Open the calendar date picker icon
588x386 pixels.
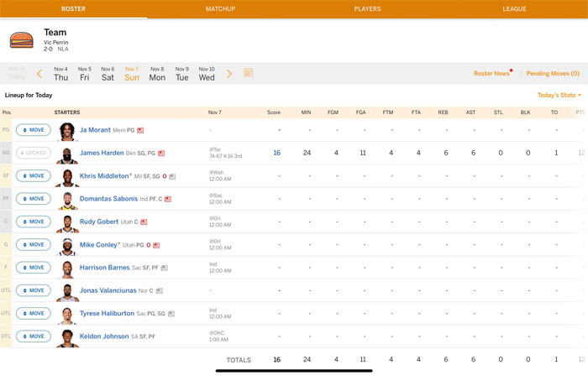[x=249, y=74]
